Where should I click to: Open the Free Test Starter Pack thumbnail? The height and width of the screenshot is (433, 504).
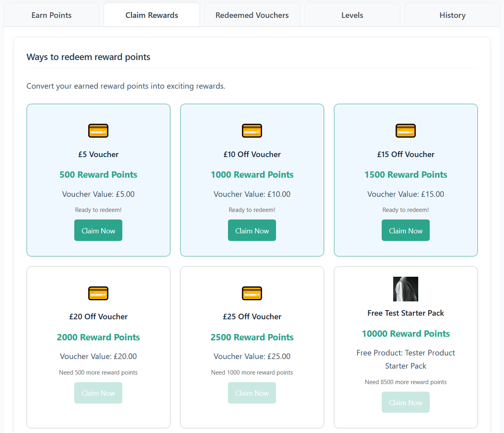(406, 289)
